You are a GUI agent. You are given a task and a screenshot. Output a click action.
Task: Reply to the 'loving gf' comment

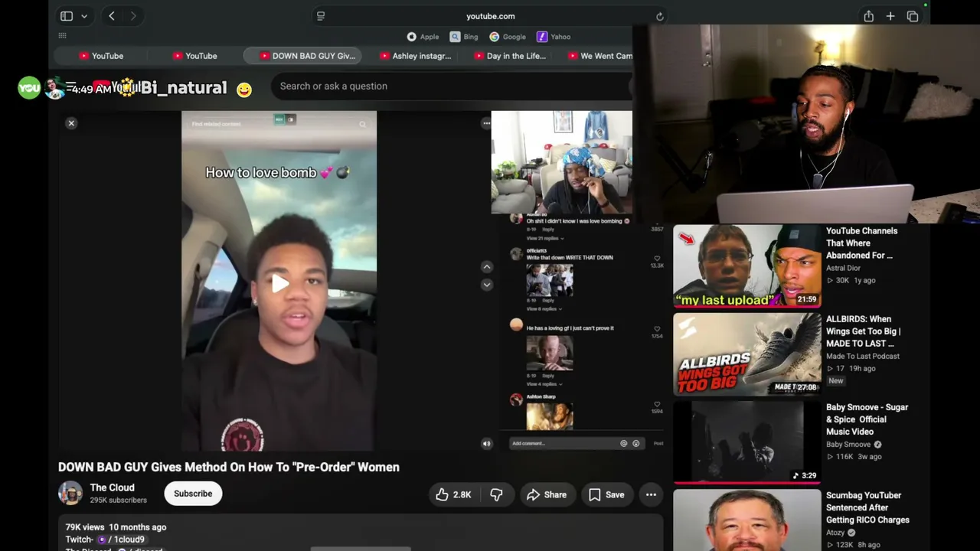[x=548, y=376]
